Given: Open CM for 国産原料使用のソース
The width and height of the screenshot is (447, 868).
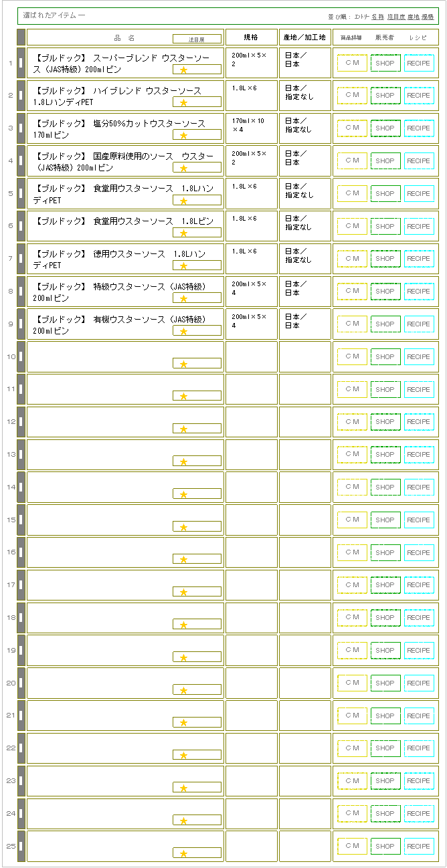Looking at the screenshot, I should [352, 161].
